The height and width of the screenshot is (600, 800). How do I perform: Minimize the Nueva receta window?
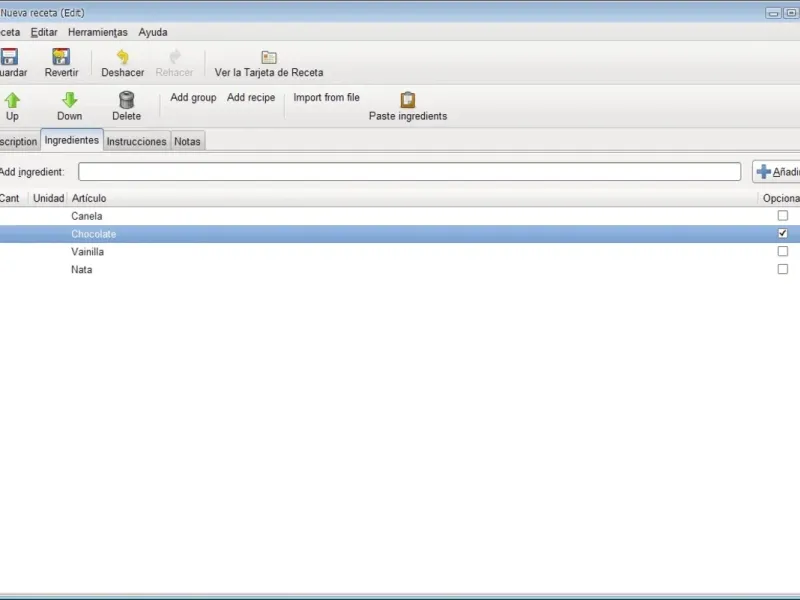(x=773, y=13)
